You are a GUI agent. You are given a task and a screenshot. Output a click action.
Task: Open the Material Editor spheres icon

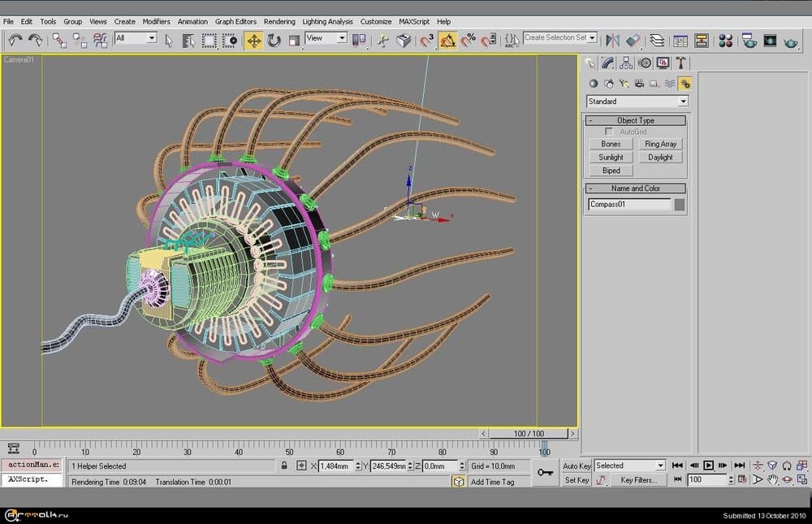[x=726, y=40]
